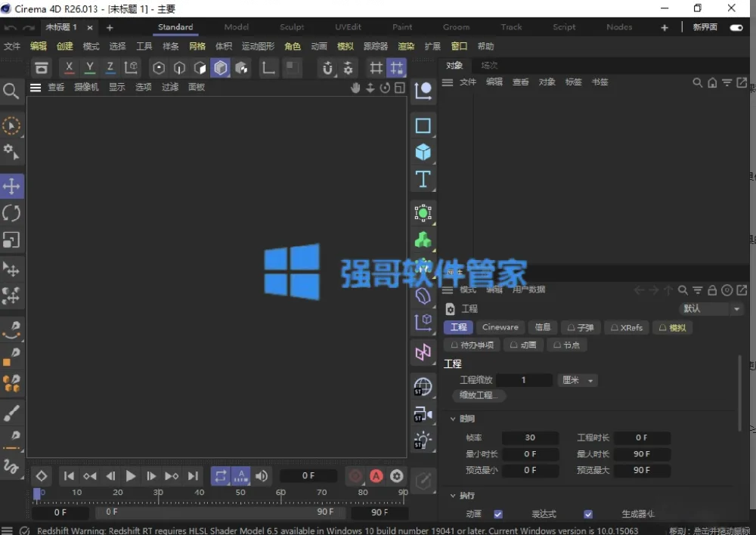Add a Text spline object

pyautogui.click(x=423, y=179)
